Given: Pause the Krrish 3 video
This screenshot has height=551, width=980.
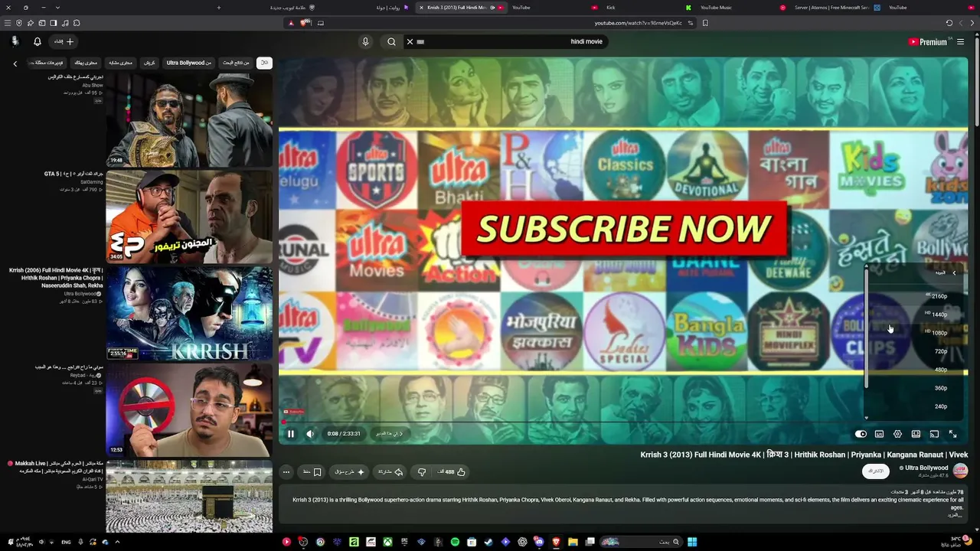Looking at the screenshot, I should pos(291,434).
